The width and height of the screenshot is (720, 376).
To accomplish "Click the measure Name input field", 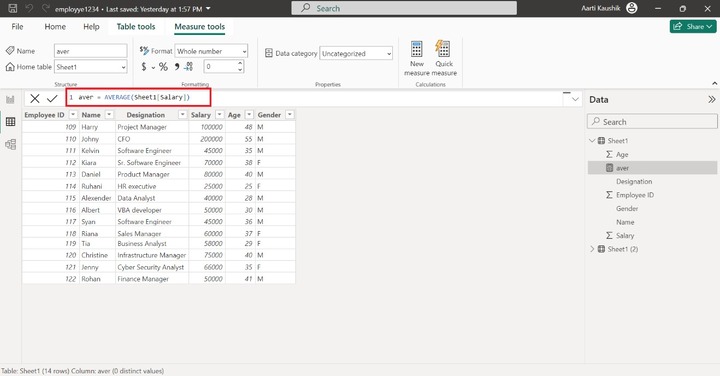I will [x=90, y=51].
